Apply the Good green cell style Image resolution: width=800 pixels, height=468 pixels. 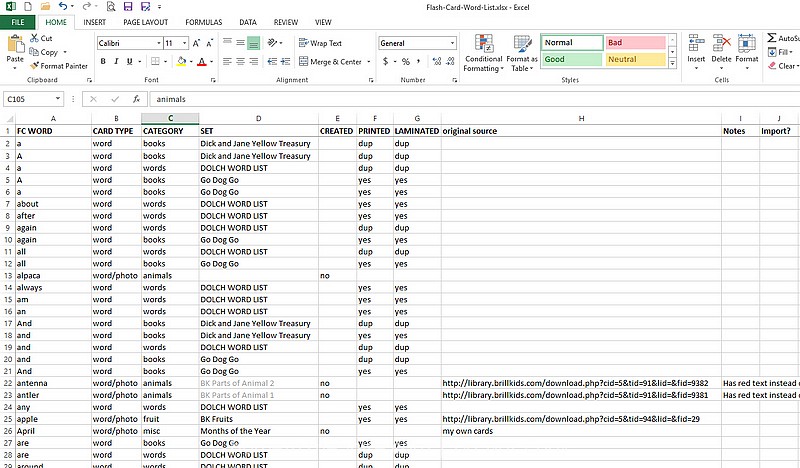[x=572, y=59]
